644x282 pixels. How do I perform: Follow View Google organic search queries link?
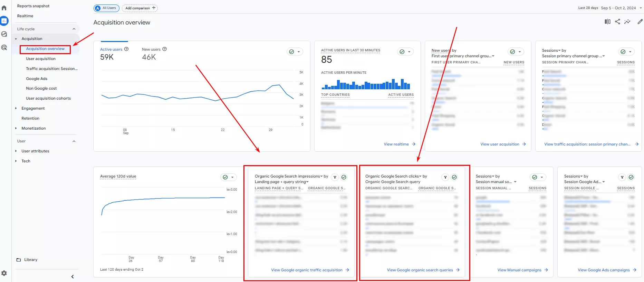click(x=423, y=270)
